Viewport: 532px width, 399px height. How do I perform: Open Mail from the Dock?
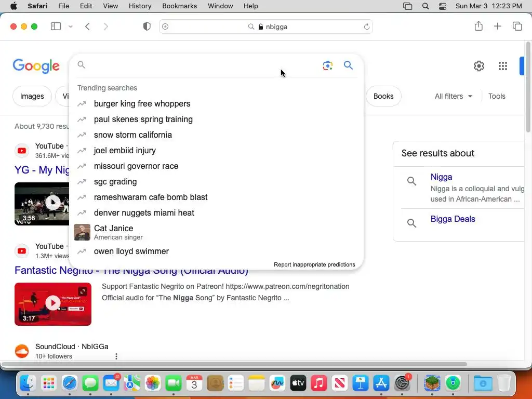pyautogui.click(x=111, y=383)
